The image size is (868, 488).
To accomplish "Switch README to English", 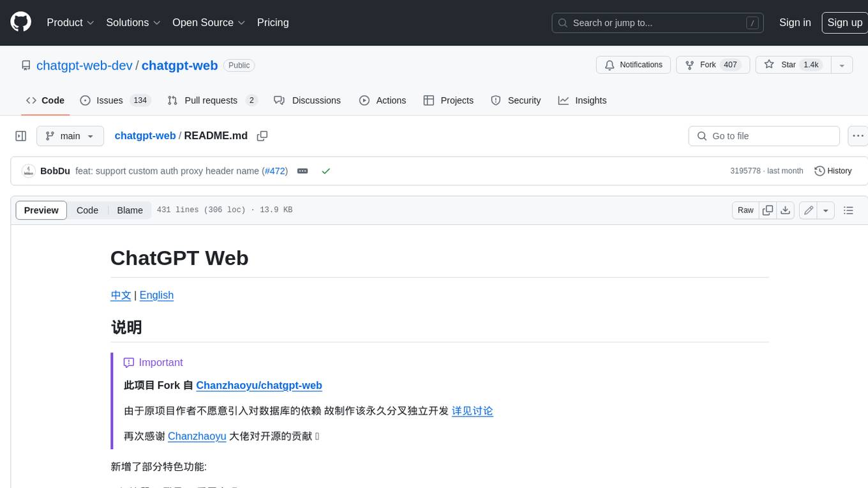I will click(x=156, y=295).
